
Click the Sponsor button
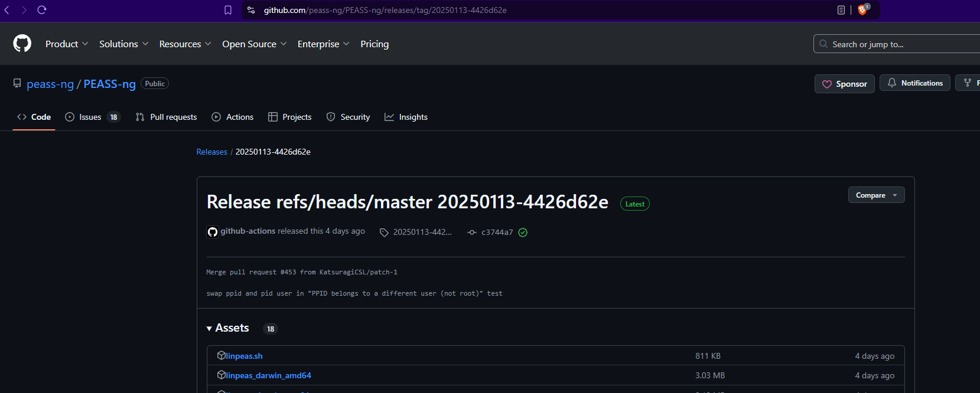coord(845,84)
